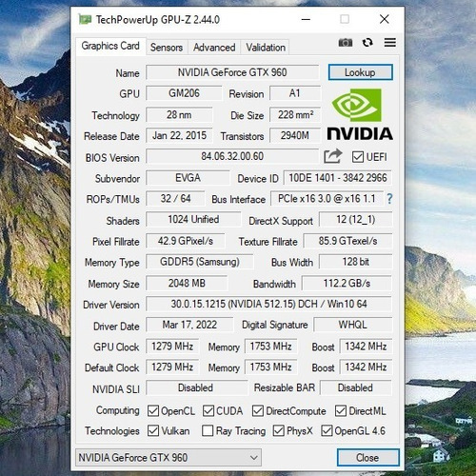Screen dimensions: 476x476
Task: Click the Device ID value 10DE 1401 - 3842 2966
Action: click(338, 178)
